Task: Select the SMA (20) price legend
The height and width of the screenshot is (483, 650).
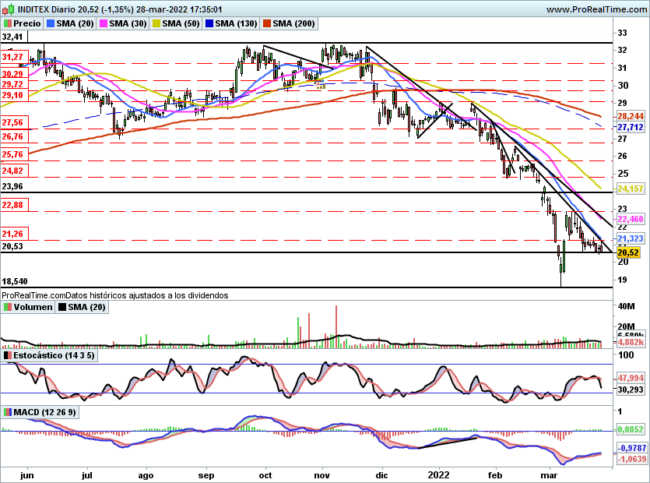Action: 75,24
